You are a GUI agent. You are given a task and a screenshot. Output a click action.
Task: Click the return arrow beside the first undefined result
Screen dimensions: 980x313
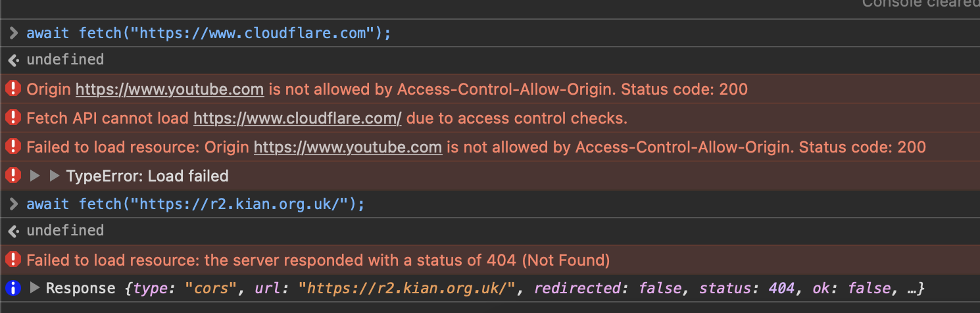12,60
